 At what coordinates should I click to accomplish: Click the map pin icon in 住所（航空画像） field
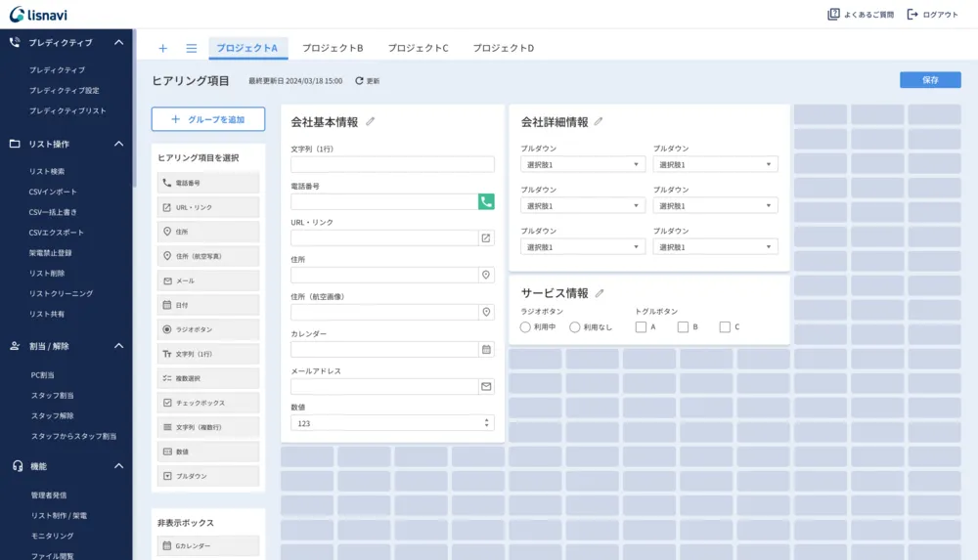(x=486, y=312)
